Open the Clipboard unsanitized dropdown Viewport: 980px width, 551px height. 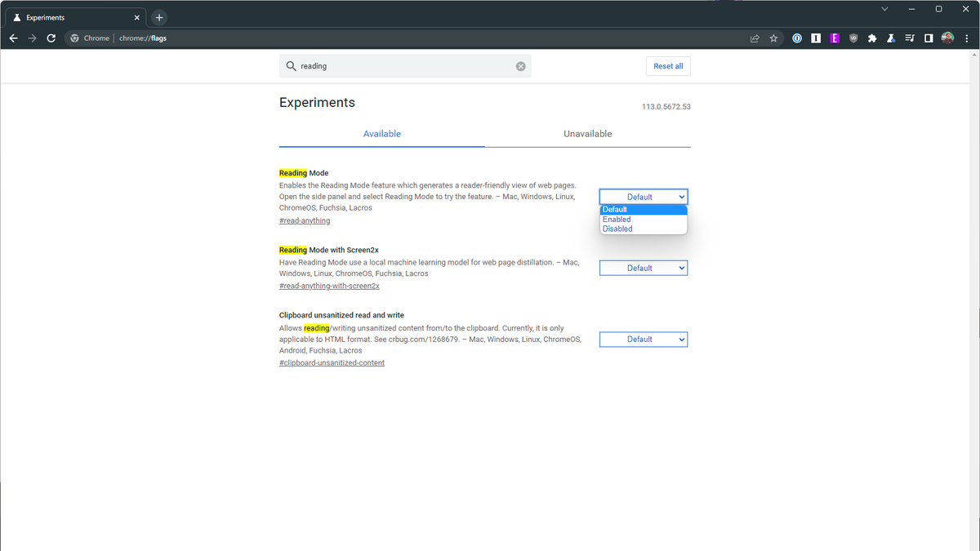(644, 339)
